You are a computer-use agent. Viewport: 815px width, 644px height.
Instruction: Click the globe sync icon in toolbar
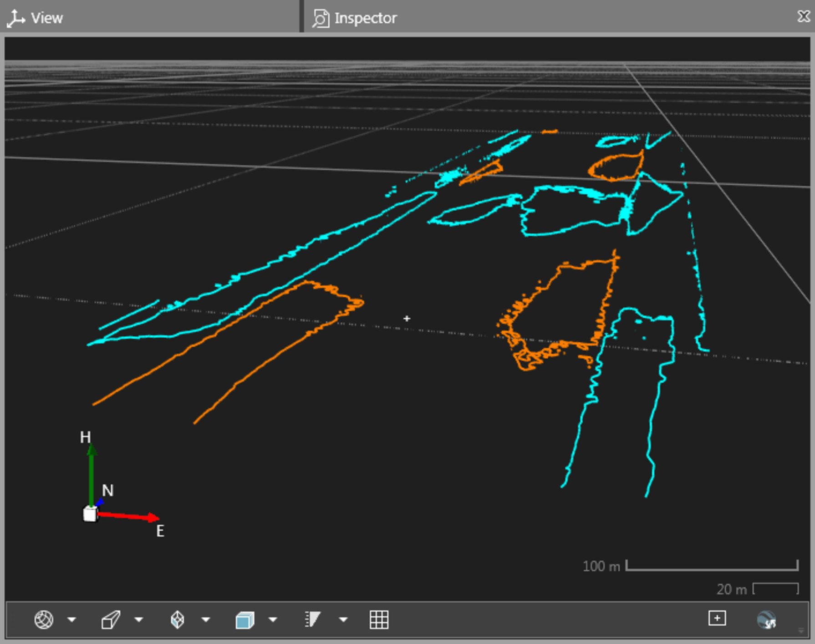point(767,620)
